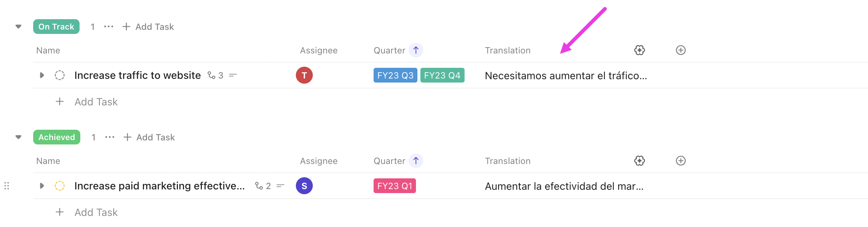Viewport: 868px width, 227px height.
Task: Click the FY23 Q1 pink tag
Action: (x=394, y=186)
